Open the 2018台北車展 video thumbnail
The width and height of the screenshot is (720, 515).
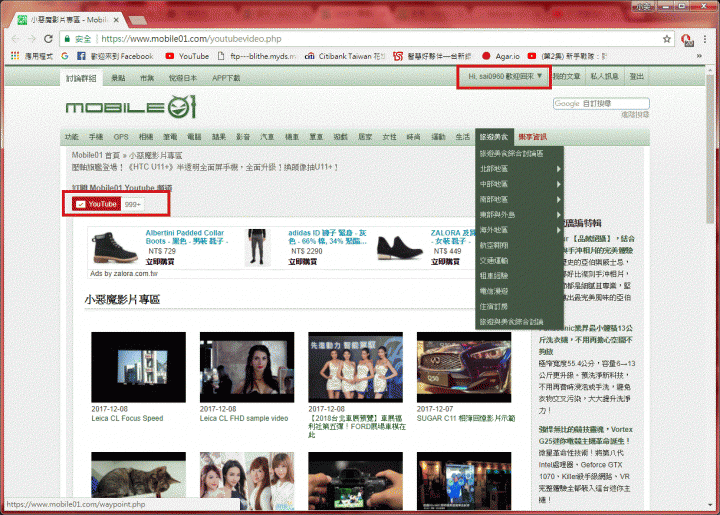click(x=355, y=367)
